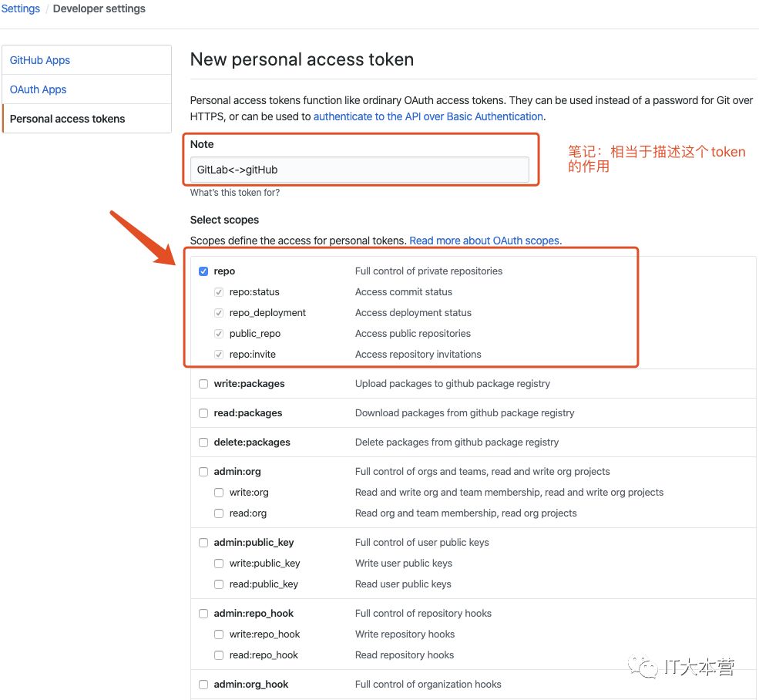
Task: Select the read:repo_hook checkbox
Action: tap(219, 655)
